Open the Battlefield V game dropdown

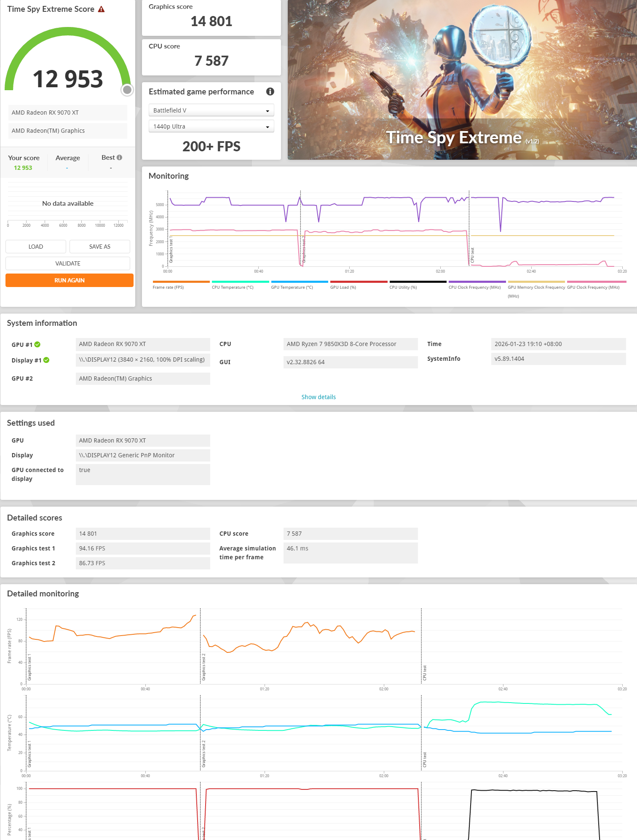[211, 110]
